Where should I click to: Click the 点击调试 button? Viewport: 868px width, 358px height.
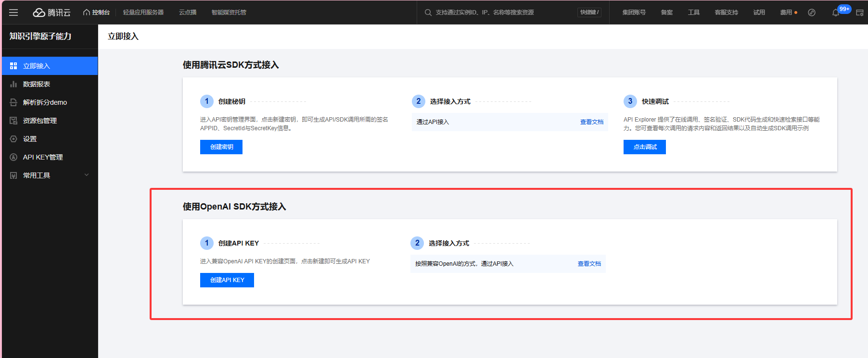coord(645,147)
